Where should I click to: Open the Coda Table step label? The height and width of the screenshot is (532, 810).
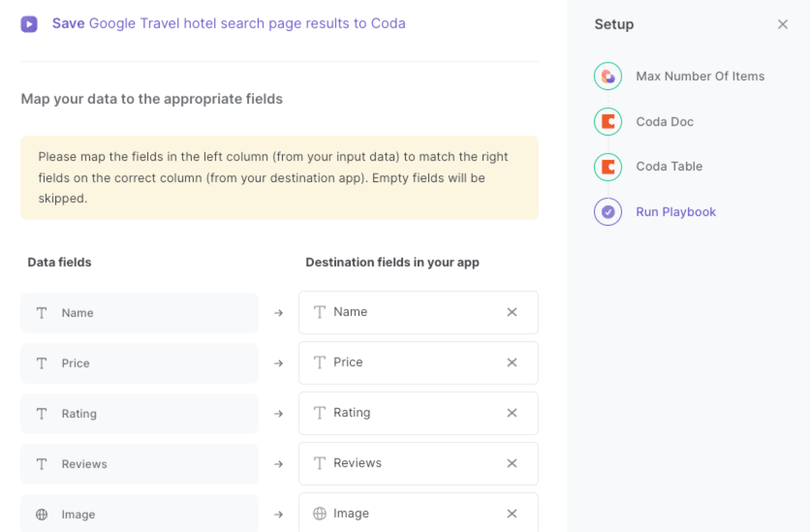pyautogui.click(x=669, y=167)
